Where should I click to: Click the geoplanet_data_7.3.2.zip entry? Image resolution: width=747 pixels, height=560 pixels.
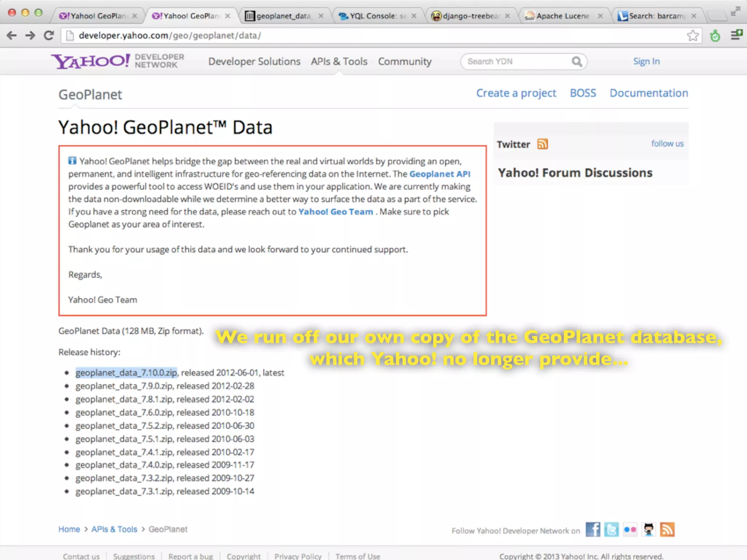click(124, 478)
